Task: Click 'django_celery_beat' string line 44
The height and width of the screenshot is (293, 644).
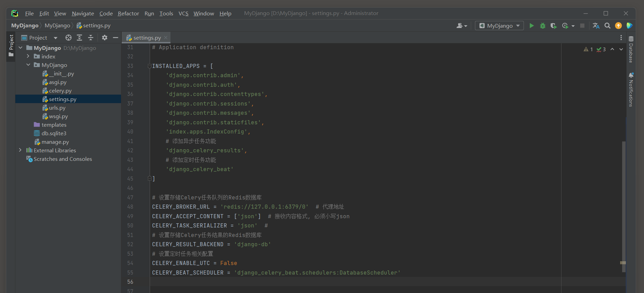Action: [200, 169]
